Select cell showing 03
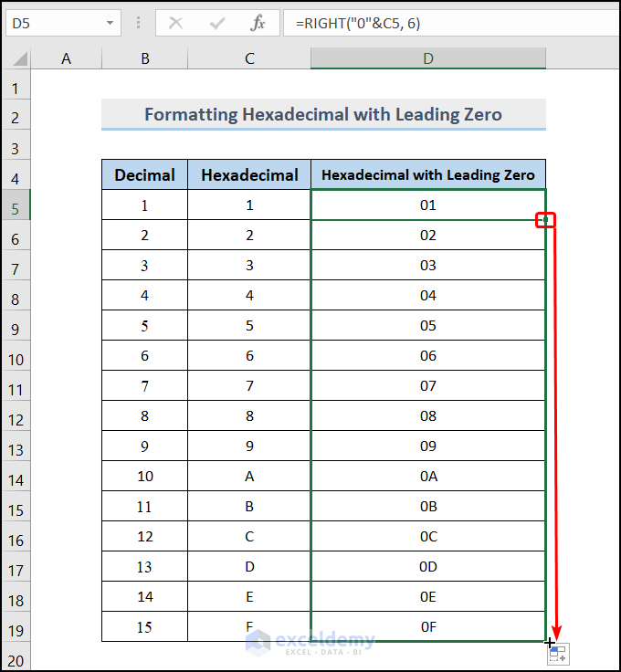The height and width of the screenshot is (672, 621). coord(428,266)
